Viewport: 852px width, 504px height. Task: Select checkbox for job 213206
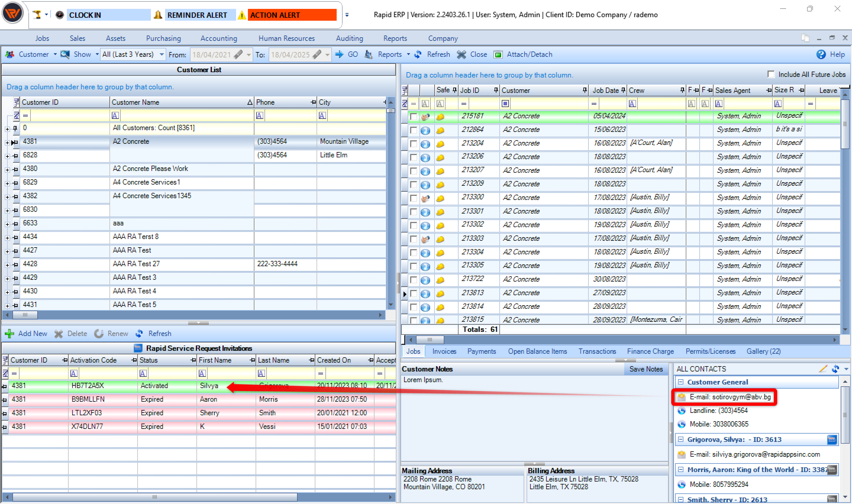click(x=413, y=157)
